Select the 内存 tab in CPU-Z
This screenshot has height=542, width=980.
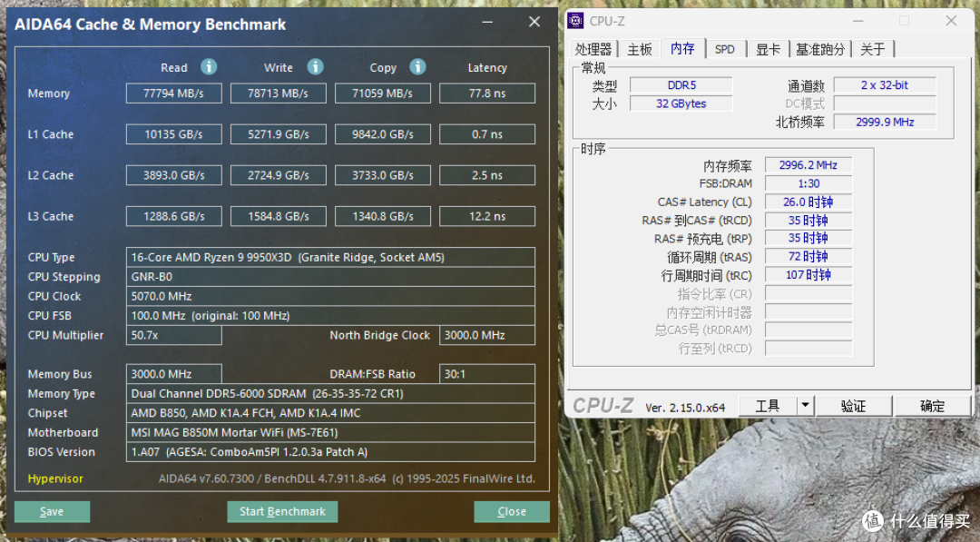click(x=682, y=48)
